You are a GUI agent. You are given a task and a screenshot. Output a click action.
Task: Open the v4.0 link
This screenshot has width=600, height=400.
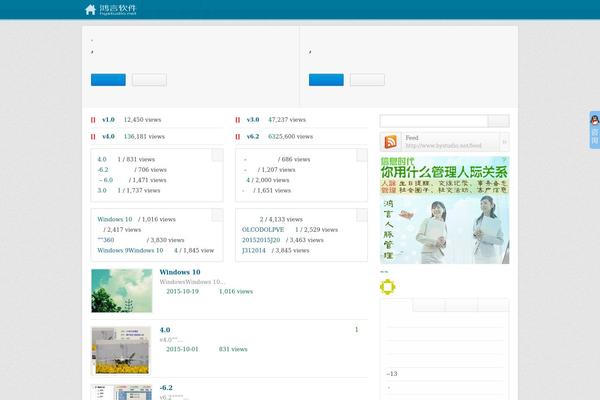[108, 137]
